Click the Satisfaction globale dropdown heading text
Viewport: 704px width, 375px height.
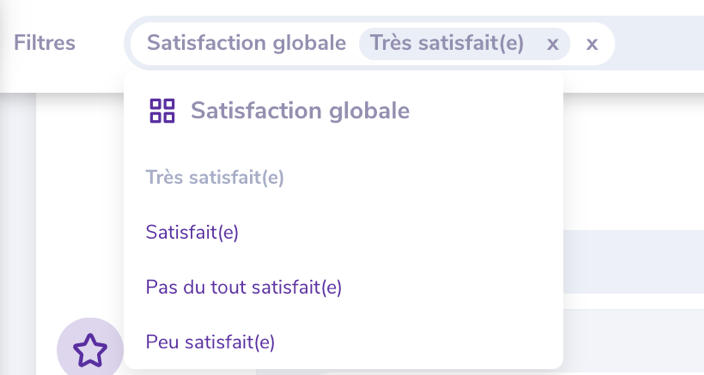pyautogui.click(x=300, y=111)
